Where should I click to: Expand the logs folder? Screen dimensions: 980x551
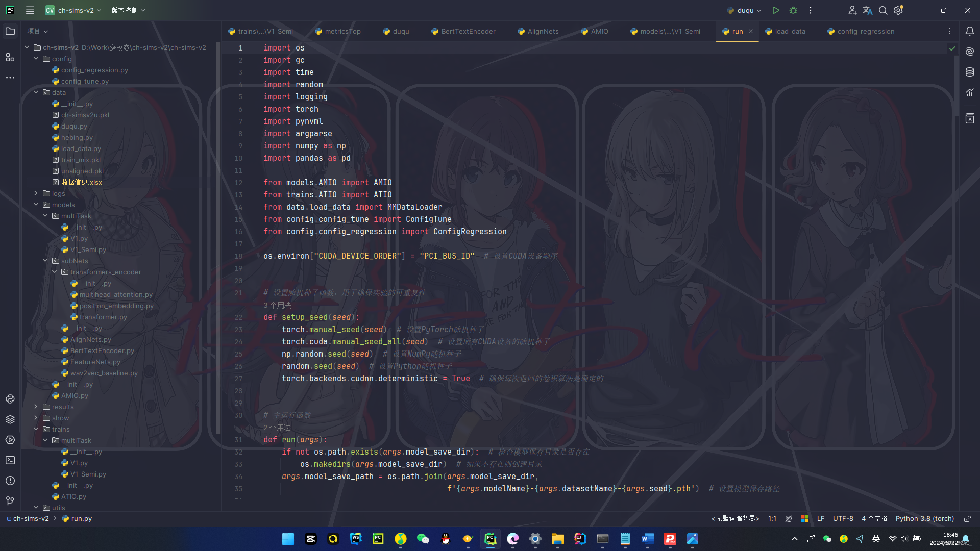click(36, 193)
